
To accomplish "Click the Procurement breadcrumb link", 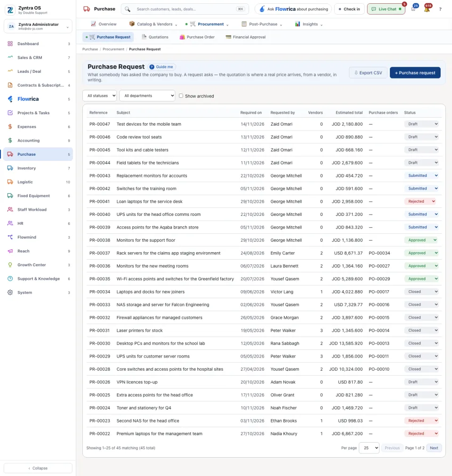I will tap(113, 49).
